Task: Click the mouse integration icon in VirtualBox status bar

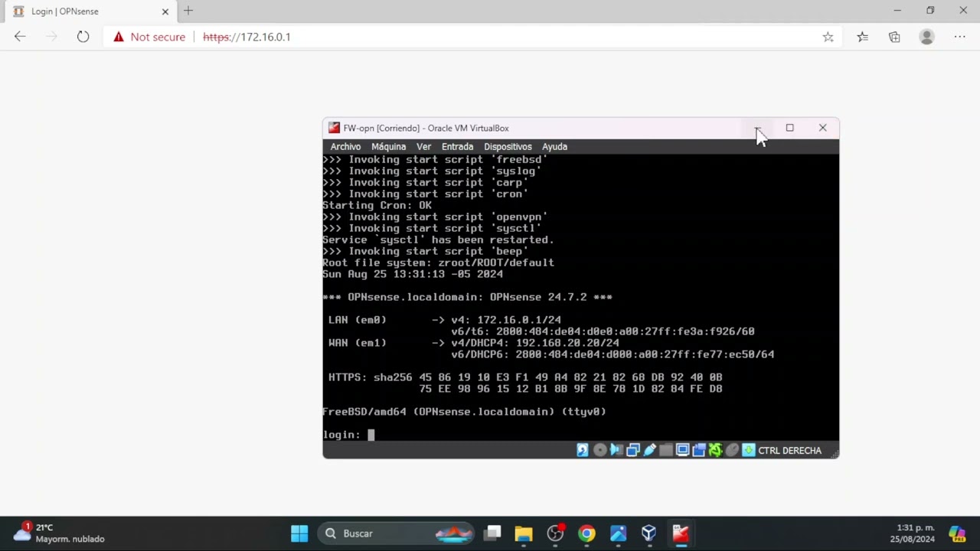Action: pyautogui.click(x=732, y=450)
